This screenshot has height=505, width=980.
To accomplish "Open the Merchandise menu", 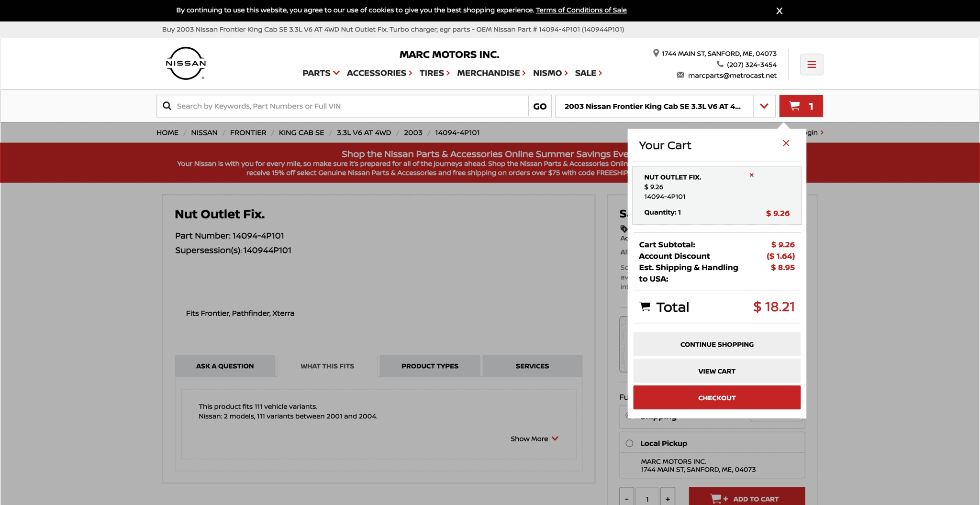I will coord(491,73).
